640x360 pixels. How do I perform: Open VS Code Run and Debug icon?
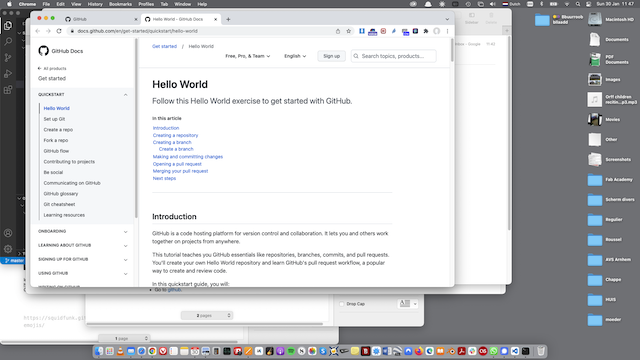[8, 74]
